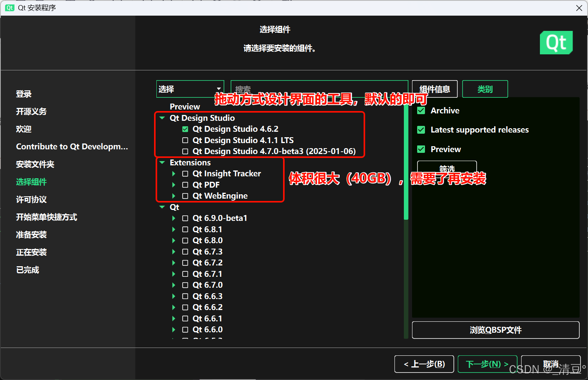Toggle Latest supported releases checkbox
Image resolution: width=588 pixels, height=380 pixels.
coord(421,130)
